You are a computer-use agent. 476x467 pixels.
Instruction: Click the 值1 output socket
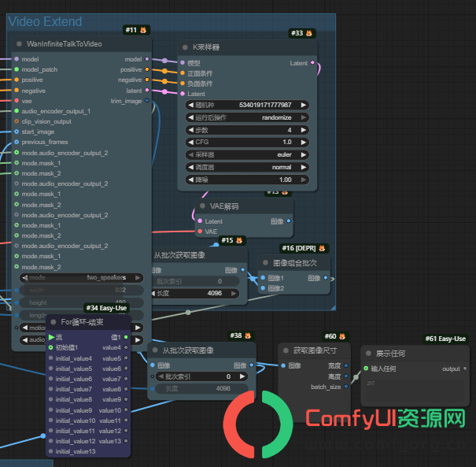(126, 337)
